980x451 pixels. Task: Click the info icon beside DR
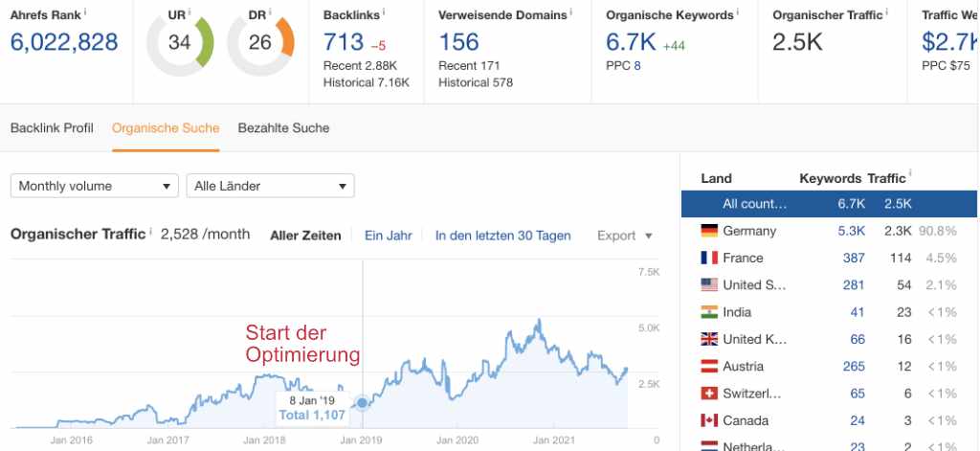coord(270,11)
